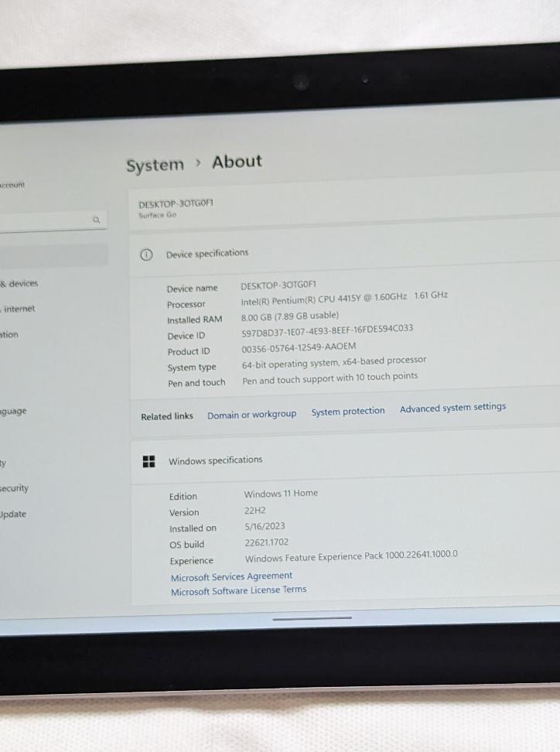The height and width of the screenshot is (752, 560).
Task: Click the Edition value Windows 11 Home
Action: [281, 494]
